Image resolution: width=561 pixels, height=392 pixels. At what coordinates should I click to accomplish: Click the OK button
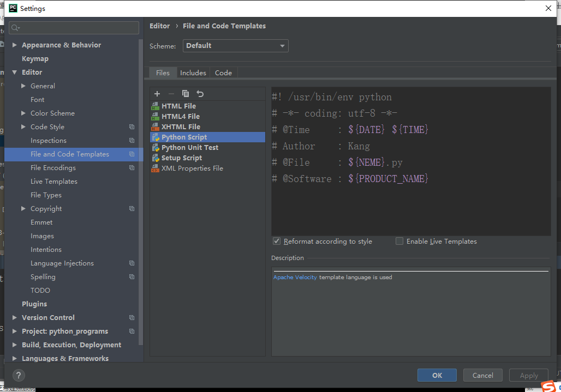pos(437,375)
